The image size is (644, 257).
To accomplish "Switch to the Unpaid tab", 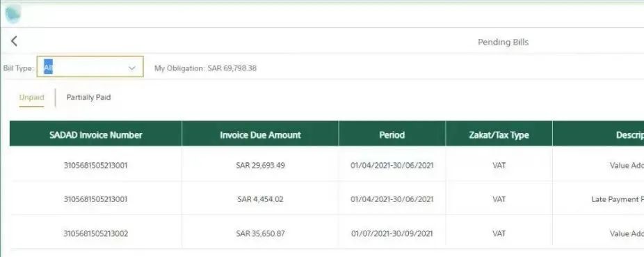I will click(x=31, y=98).
